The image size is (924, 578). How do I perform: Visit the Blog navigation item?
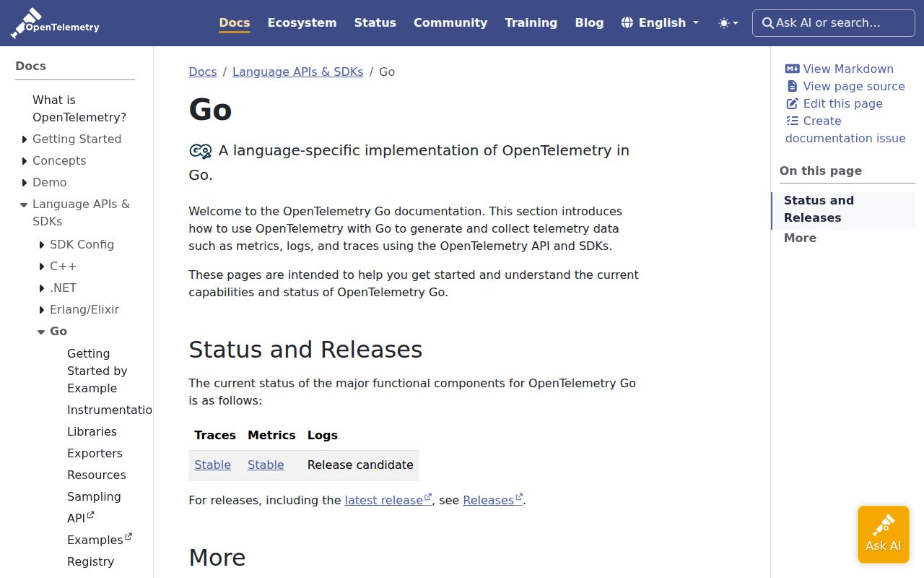(x=589, y=22)
